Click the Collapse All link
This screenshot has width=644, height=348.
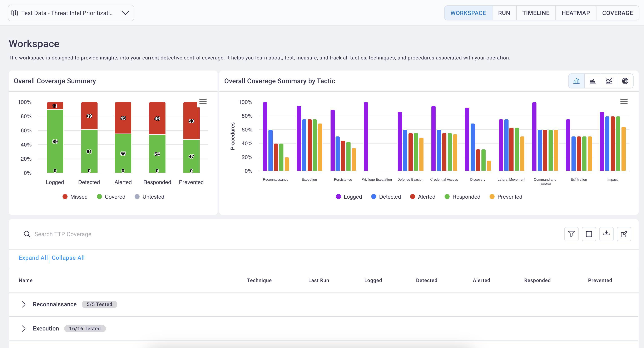point(68,258)
